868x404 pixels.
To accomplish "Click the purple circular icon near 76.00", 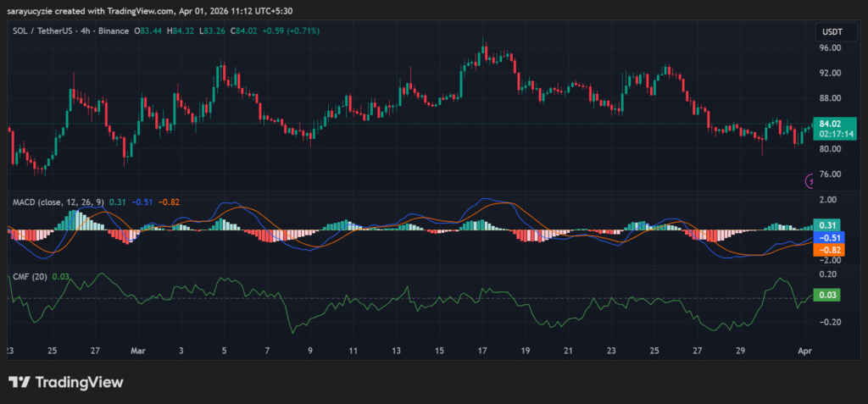I will pos(809,180).
